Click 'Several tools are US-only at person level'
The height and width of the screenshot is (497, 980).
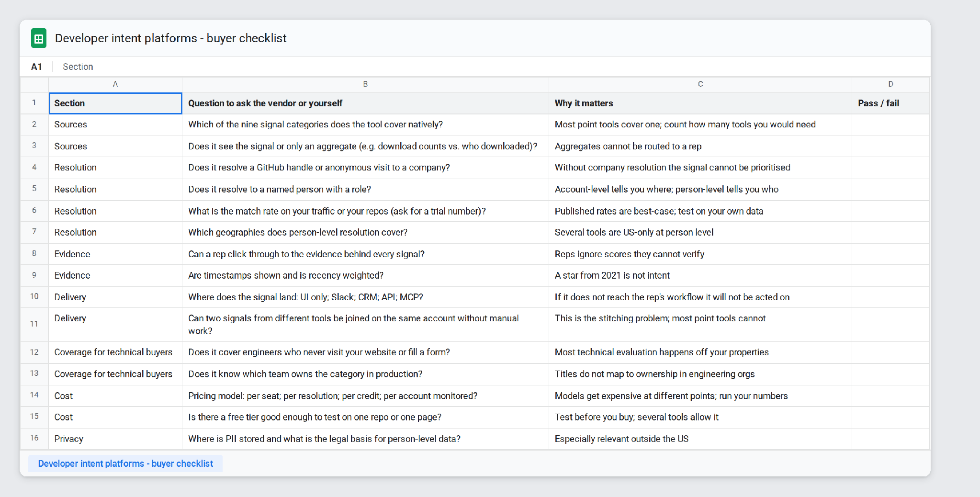[x=700, y=232]
